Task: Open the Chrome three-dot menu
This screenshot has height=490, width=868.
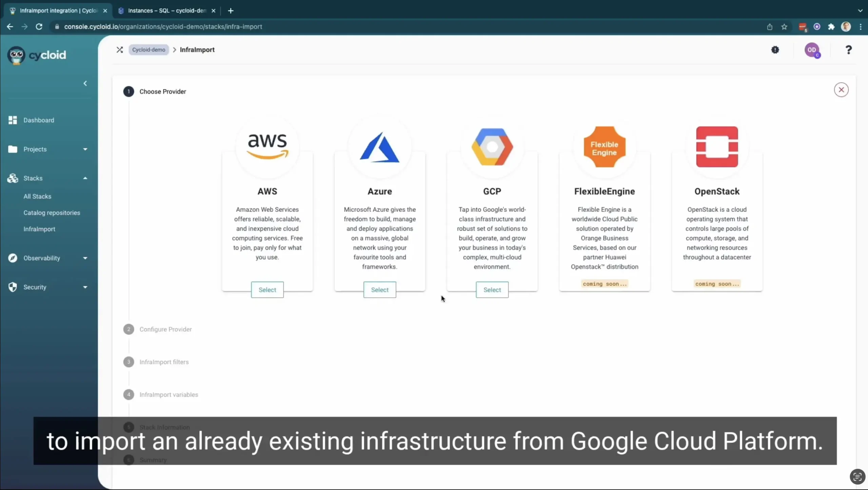Action: click(861, 27)
